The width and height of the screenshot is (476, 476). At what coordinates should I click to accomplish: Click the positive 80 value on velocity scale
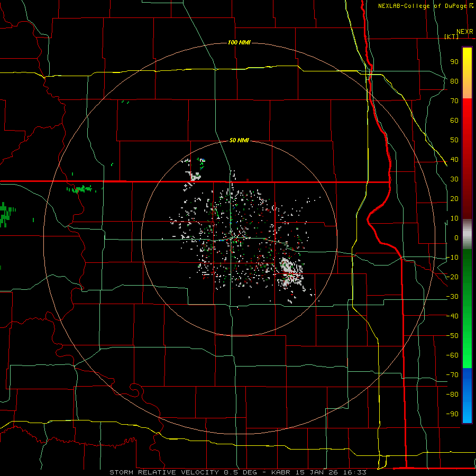[x=454, y=81]
